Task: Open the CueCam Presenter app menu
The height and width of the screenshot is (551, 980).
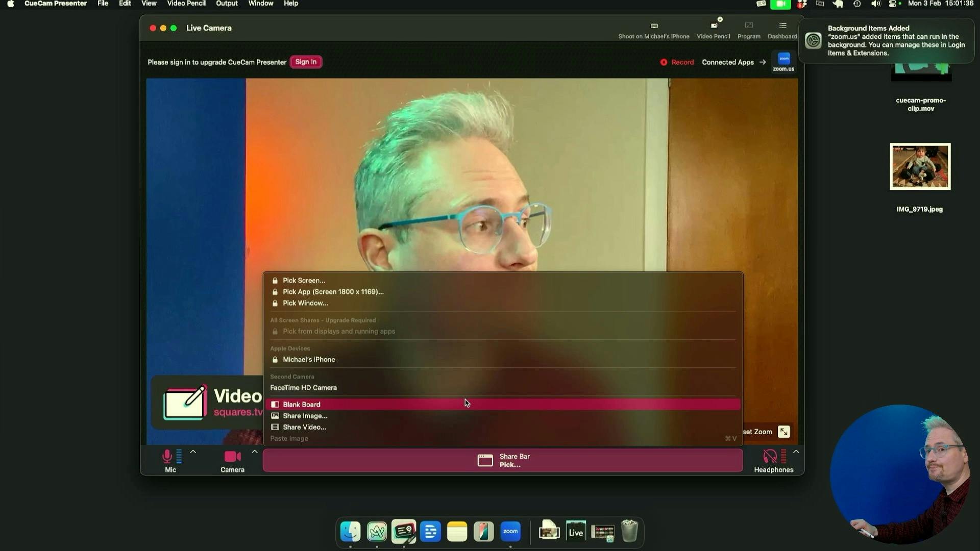Action: tap(56, 4)
